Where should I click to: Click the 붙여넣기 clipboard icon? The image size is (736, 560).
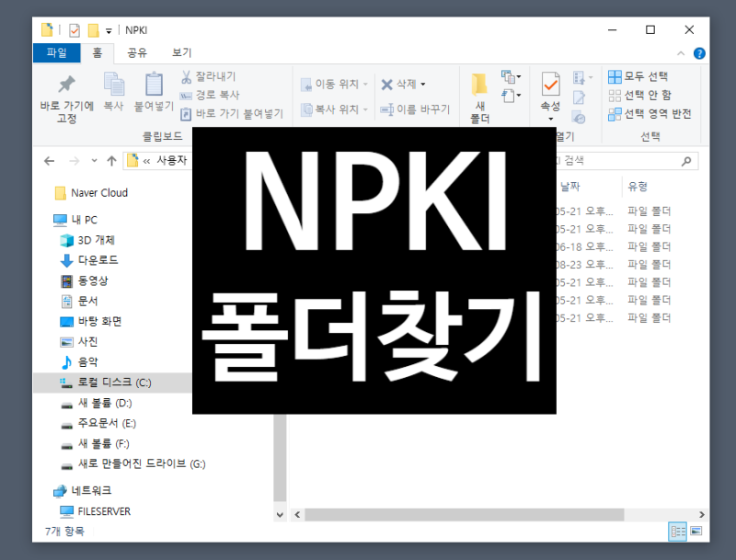click(x=154, y=85)
